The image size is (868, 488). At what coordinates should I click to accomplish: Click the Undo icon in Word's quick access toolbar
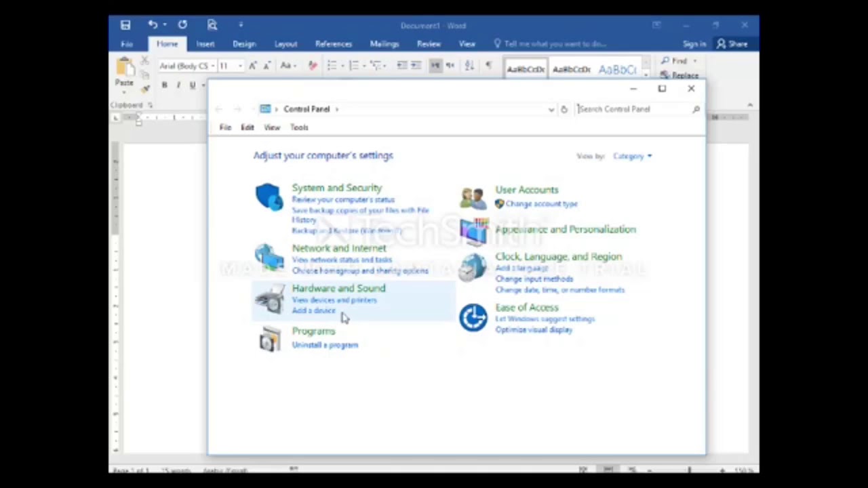point(153,25)
